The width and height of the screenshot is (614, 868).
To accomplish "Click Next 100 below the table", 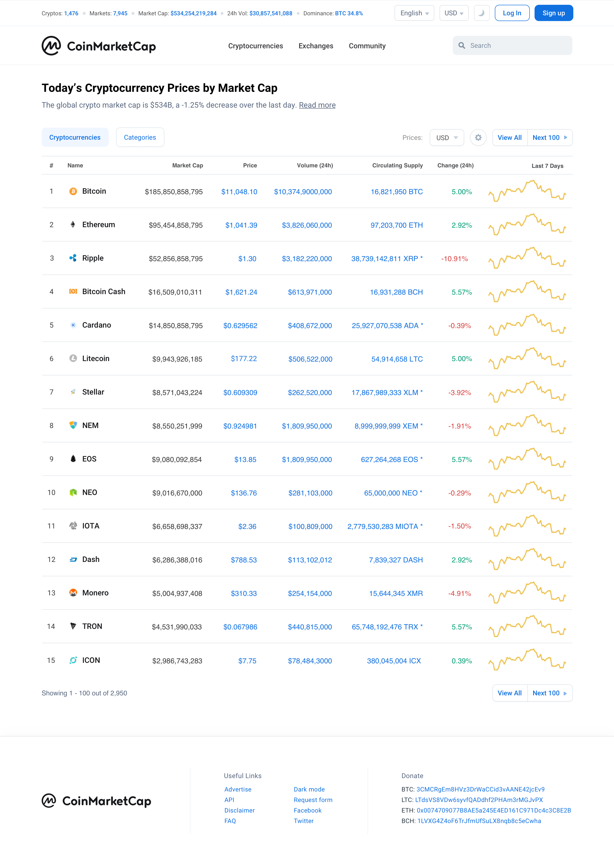I will [550, 693].
